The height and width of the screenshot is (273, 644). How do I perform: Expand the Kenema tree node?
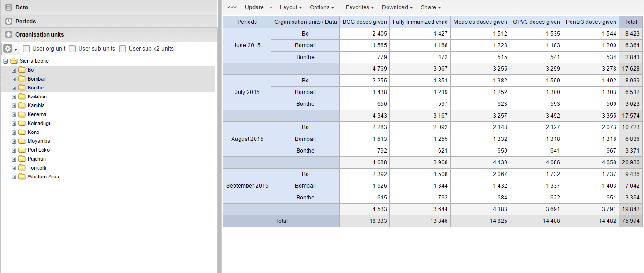click(x=14, y=114)
